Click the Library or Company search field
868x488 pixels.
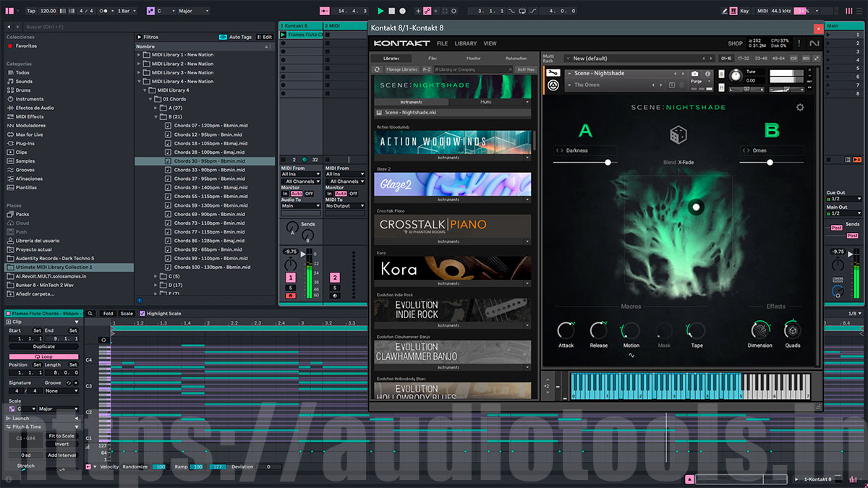(473, 69)
